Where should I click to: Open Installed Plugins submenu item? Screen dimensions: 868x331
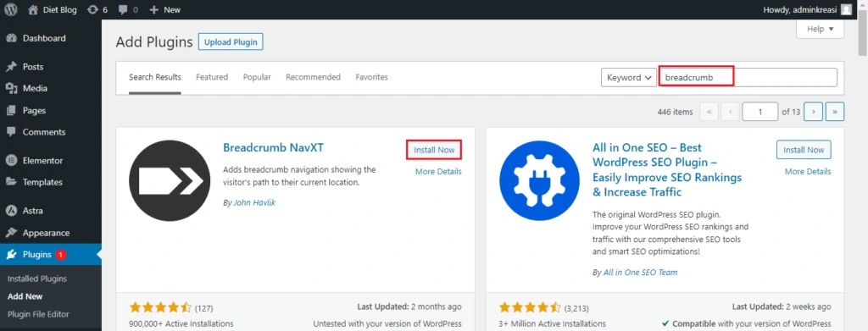(x=37, y=279)
